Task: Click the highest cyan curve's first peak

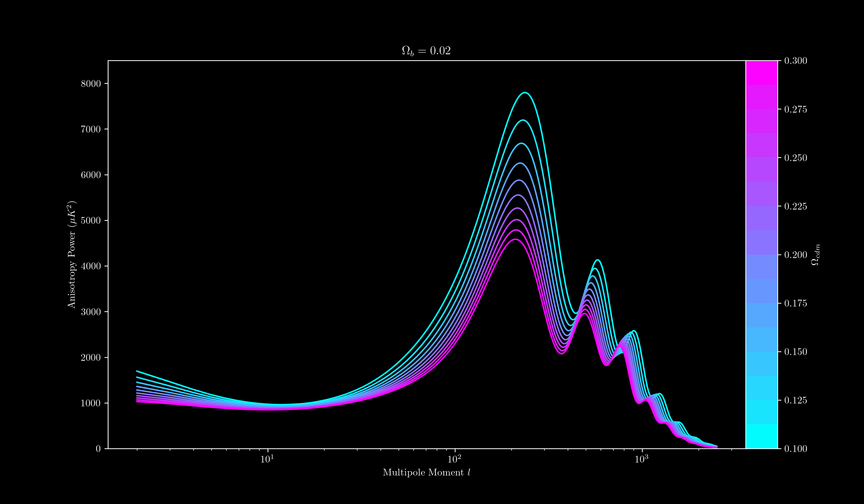Action: (525, 93)
